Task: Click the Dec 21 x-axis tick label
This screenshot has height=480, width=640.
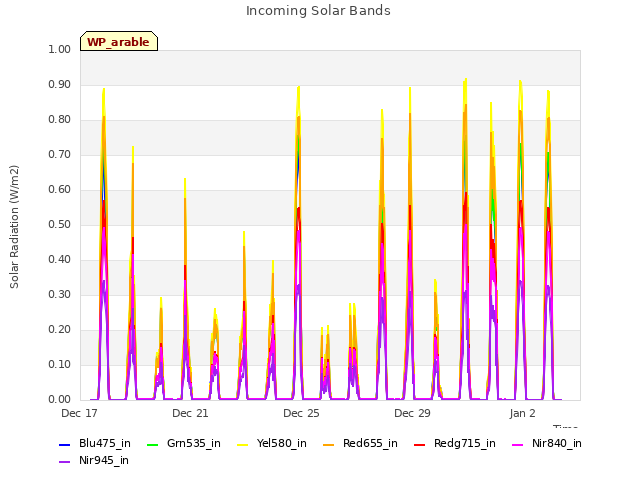Action: point(190,413)
